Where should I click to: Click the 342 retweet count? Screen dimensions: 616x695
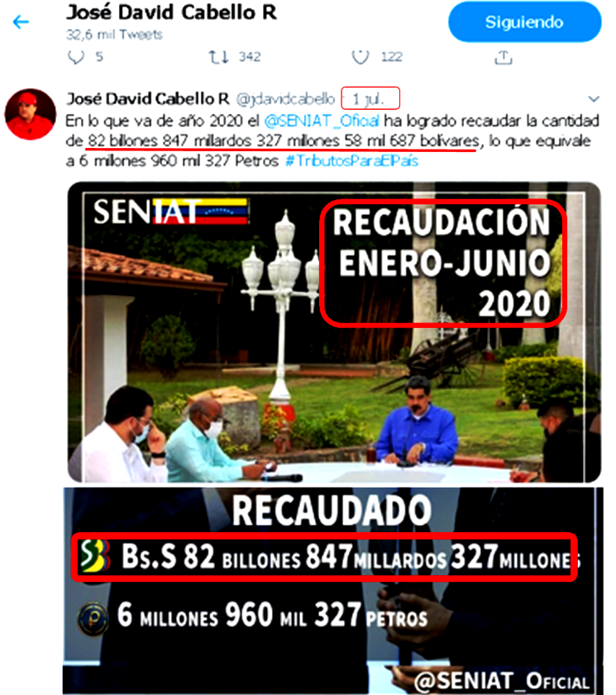pyautogui.click(x=250, y=57)
